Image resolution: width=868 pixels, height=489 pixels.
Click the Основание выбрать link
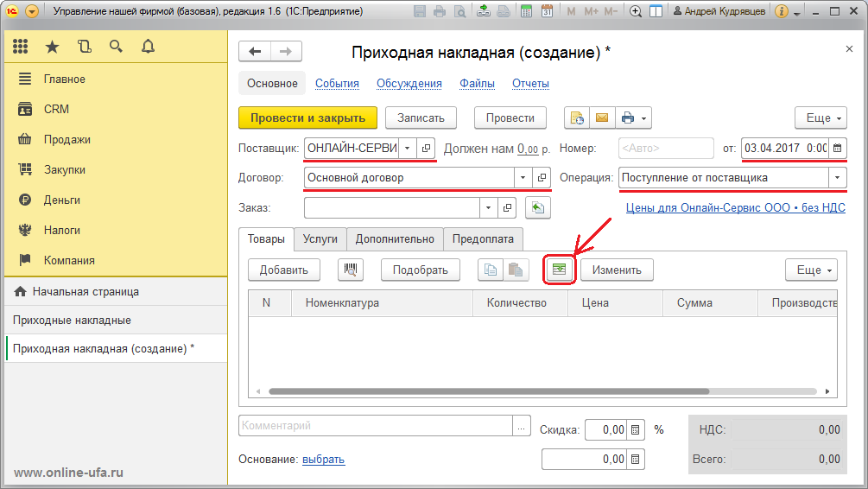[323, 459]
